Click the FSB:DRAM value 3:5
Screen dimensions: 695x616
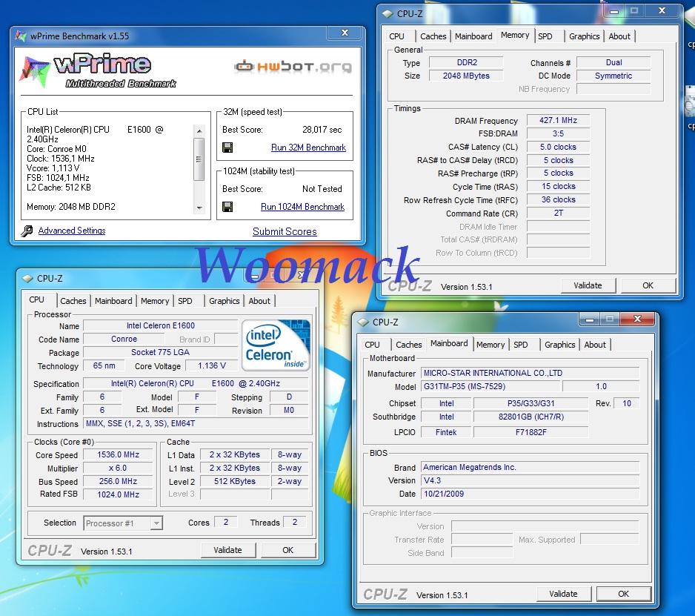click(x=558, y=133)
